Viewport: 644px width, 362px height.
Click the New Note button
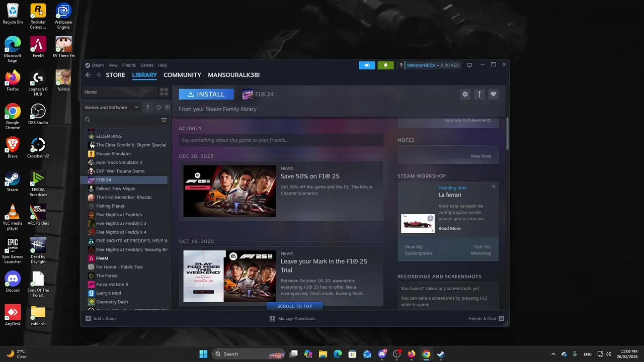tap(481, 156)
